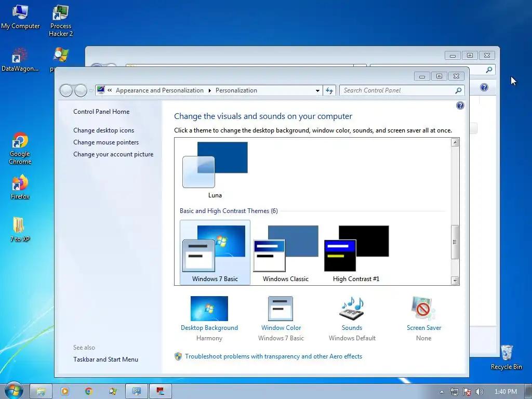Click the Window Color text link
Screen dimensions: 532x399
click(x=281, y=328)
